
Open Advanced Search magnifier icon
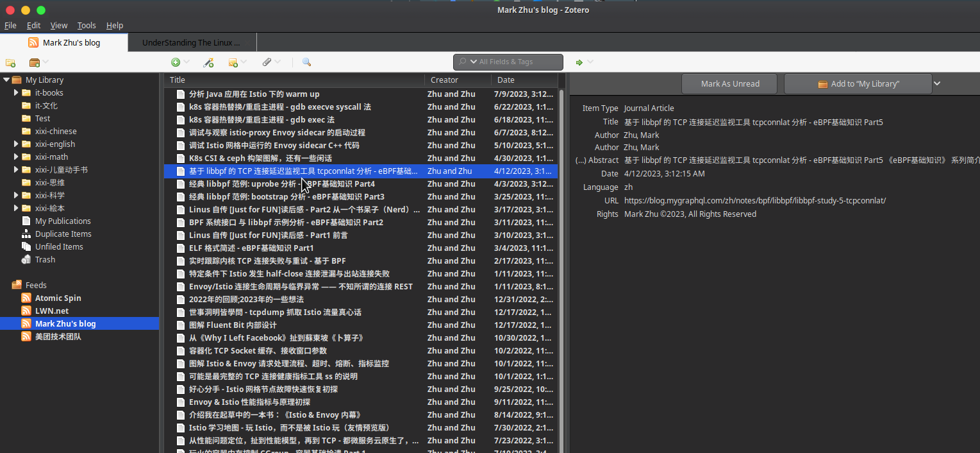click(x=306, y=62)
